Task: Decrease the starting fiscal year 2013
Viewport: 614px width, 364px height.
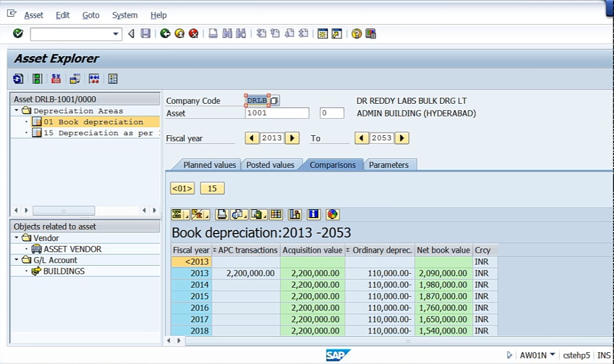Action: (252, 138)
